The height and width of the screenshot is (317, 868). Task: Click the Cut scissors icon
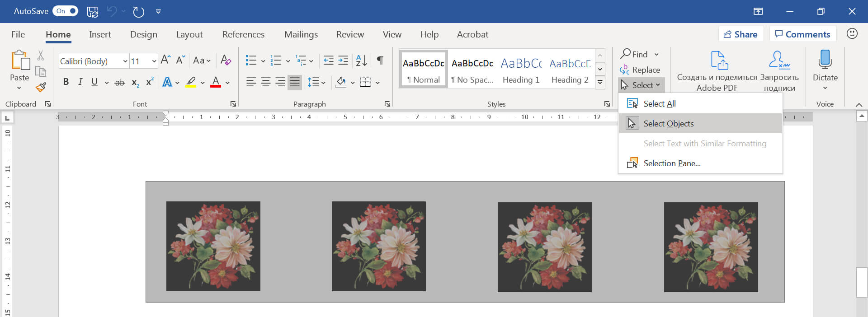pyautogui.click(x=41, y=56)
